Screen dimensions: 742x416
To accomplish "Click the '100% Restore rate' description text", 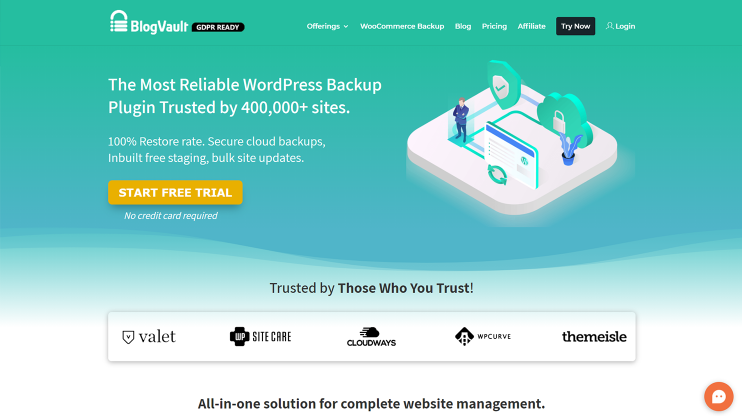I will click(x=217, y=150).
